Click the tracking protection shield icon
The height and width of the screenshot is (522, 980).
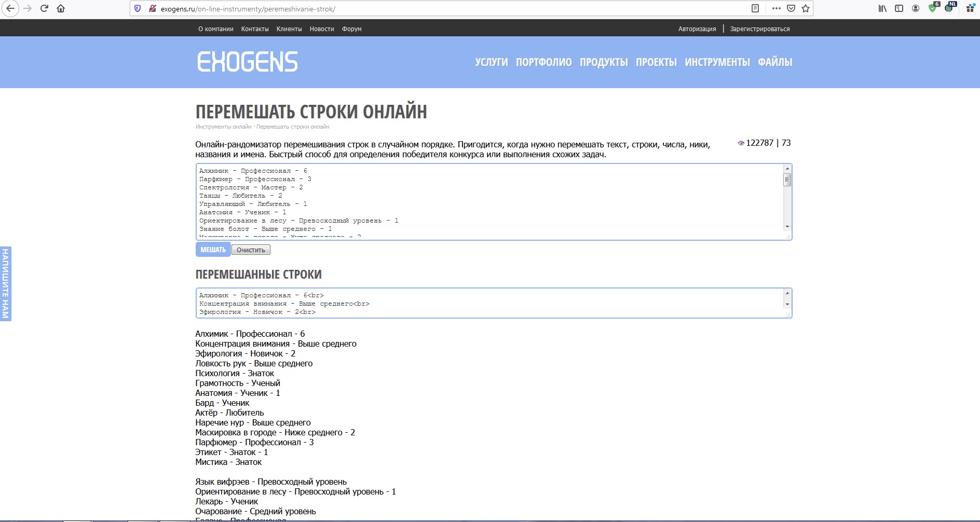pyautogui.click(x=138, y=8)
